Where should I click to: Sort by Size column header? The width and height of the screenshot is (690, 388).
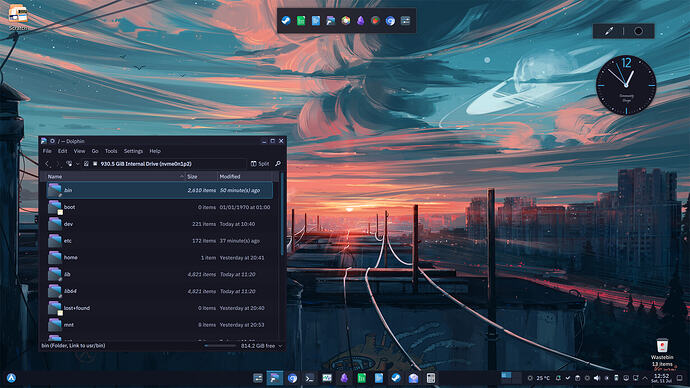point(201,176)
